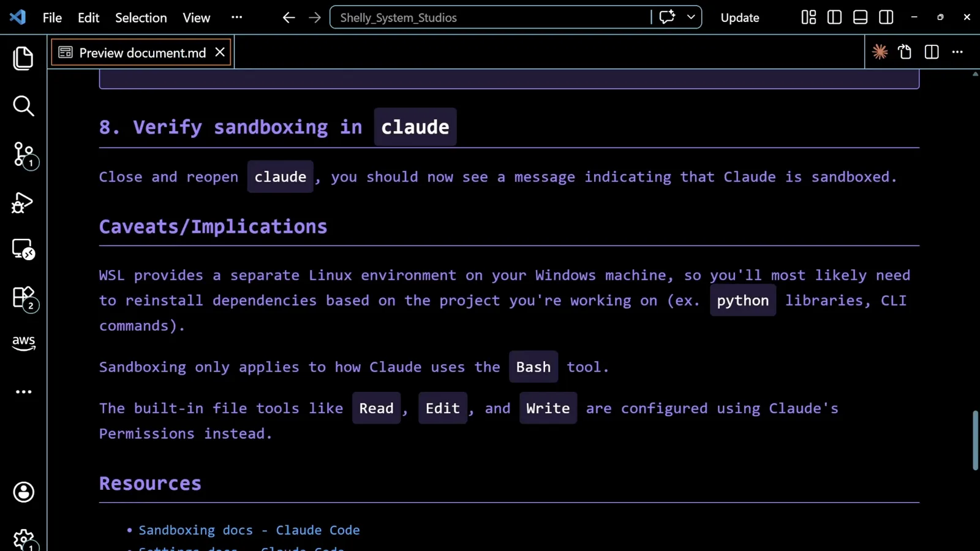Focus the Shelly_System_Studios command center search
The height and width of the screenshot is (551, 980).
click(490, 17)
